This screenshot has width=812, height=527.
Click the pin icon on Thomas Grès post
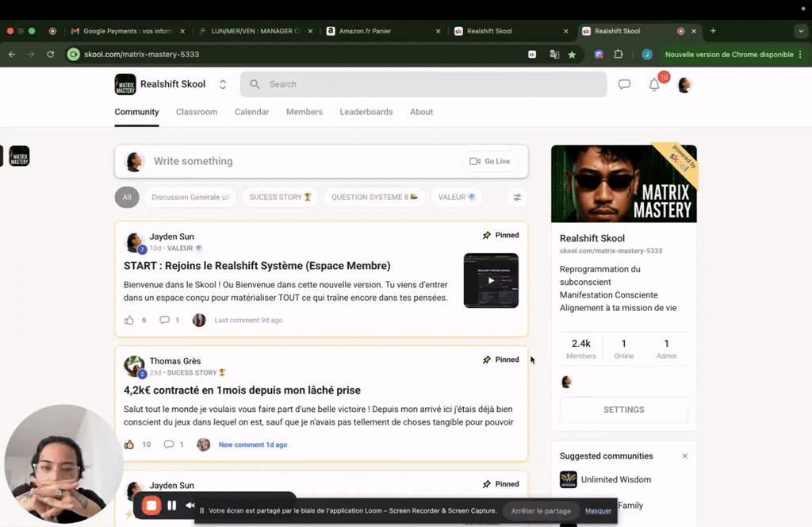[486, 360]
